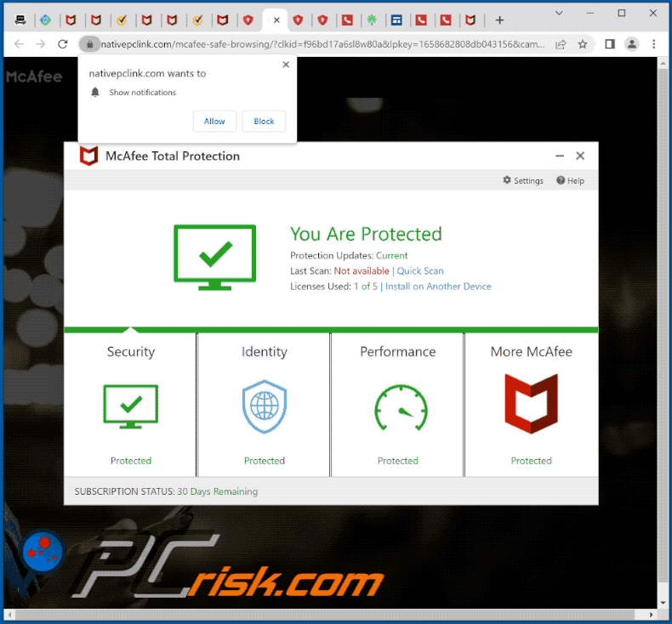Click the vertical scrollbar down arrow
This screenshot has height=624, width=672.
click(x=663, y=603)
